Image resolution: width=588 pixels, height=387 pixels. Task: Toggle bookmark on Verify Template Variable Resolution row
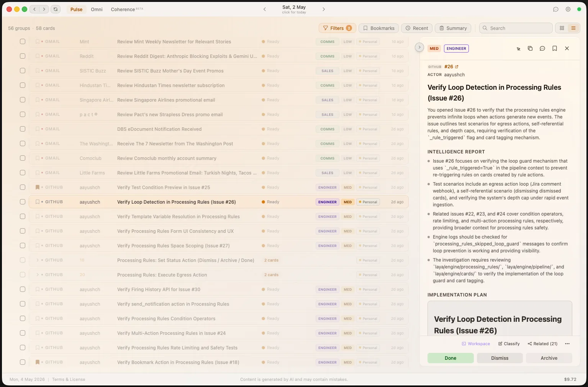tap(37, 216)
